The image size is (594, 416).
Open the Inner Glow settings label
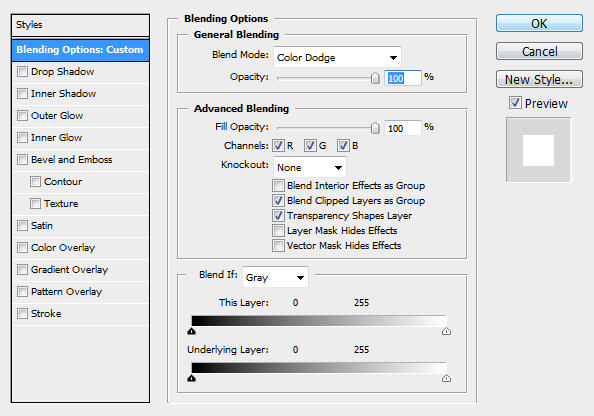pyautogui.click(x=56, y=138)
